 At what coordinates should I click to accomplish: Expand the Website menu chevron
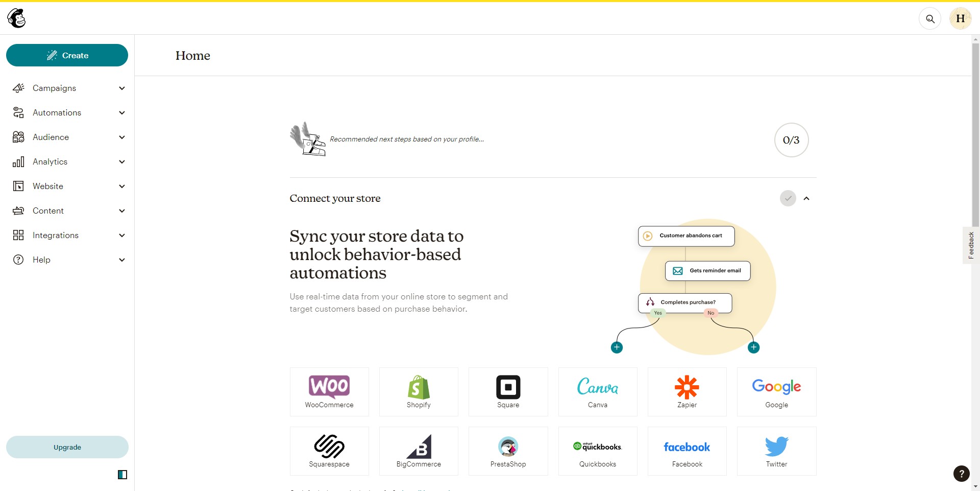click(x=122, y=186)
